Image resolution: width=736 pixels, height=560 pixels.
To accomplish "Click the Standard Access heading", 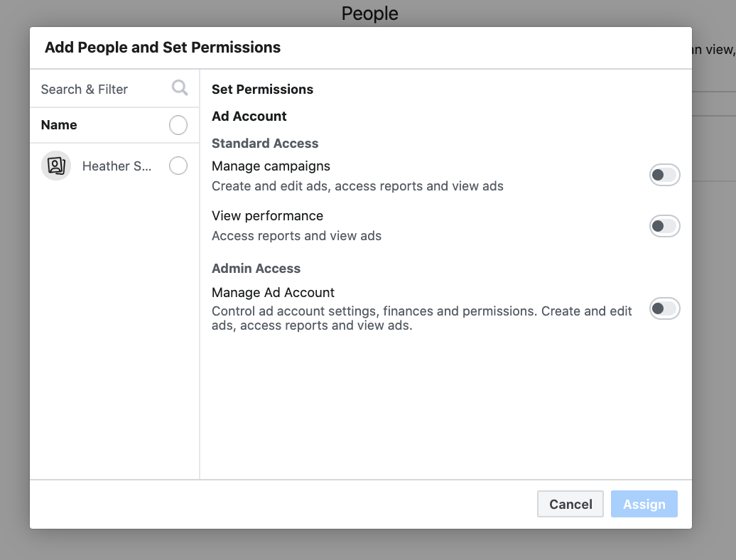I will click(x=265, y=144).
